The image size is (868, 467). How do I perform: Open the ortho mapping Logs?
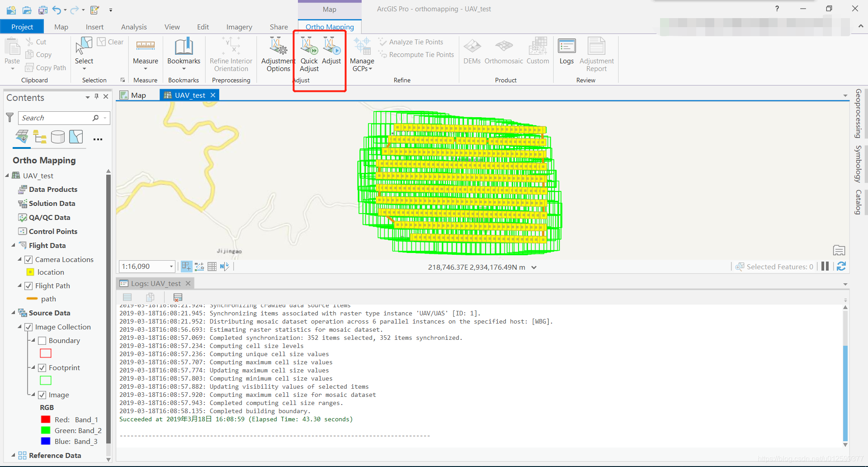coord(566,51)
